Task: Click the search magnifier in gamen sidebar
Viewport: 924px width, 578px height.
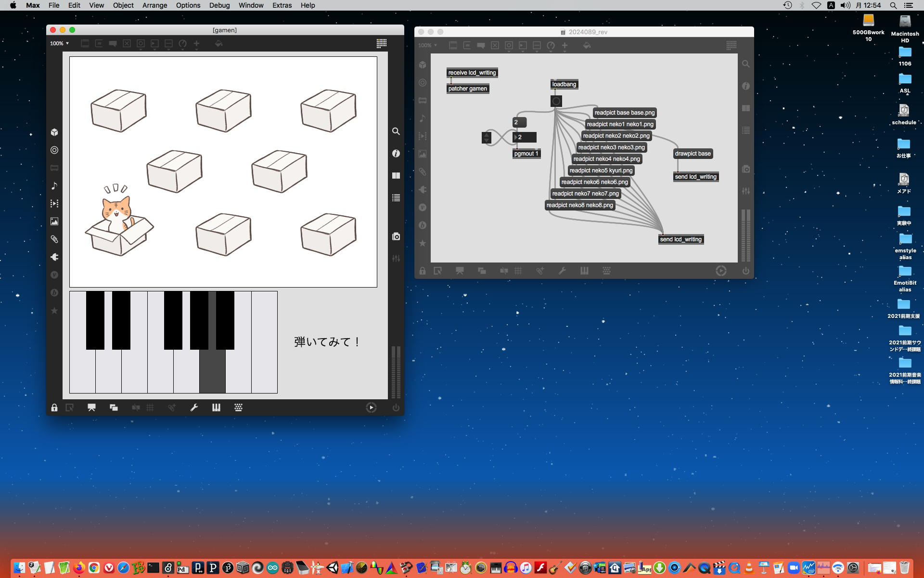Action: [x=396, y=131]
